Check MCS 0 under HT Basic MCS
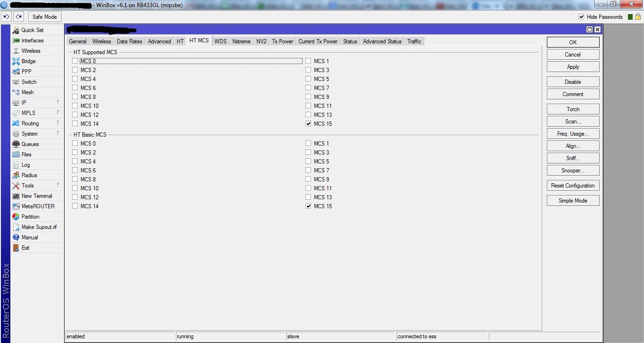The width and height of the screenshot is (644, 343). click(x=75, y=144)
